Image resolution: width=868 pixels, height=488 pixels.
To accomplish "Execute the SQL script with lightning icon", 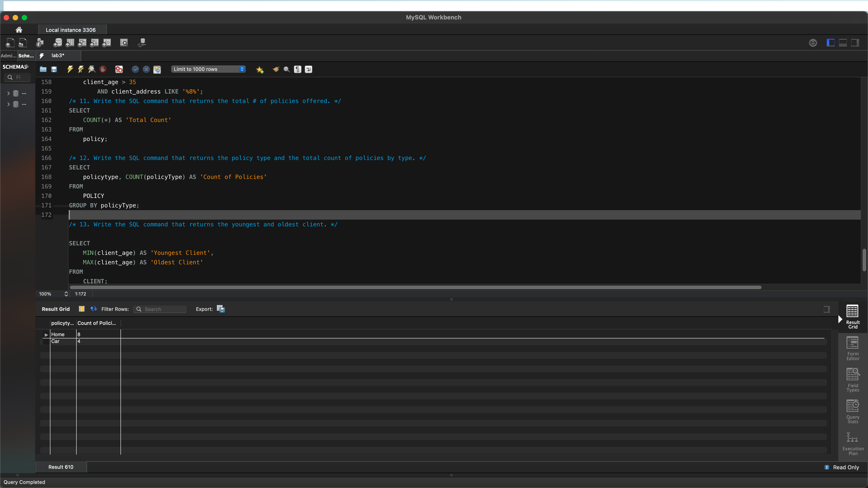I will coord(70,69).
